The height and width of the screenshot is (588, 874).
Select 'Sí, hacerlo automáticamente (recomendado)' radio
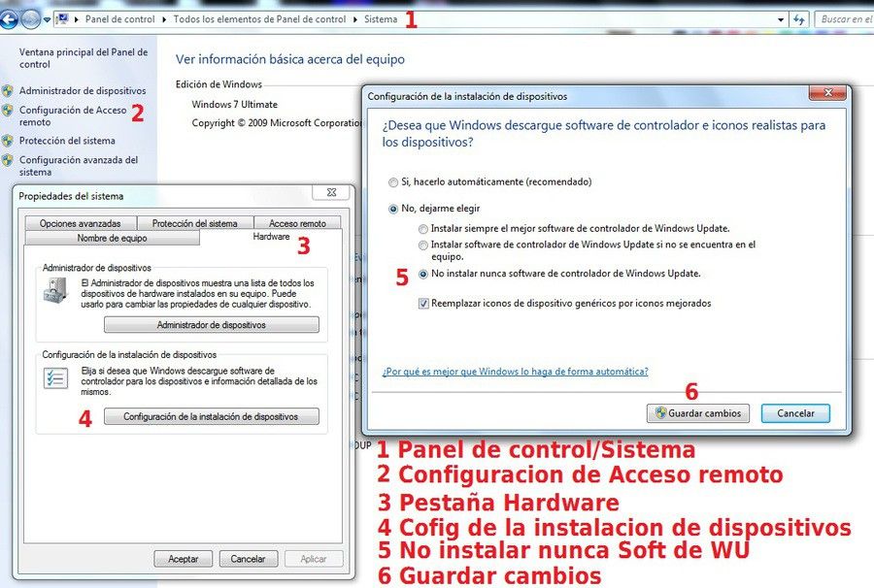tap(393, 182)
